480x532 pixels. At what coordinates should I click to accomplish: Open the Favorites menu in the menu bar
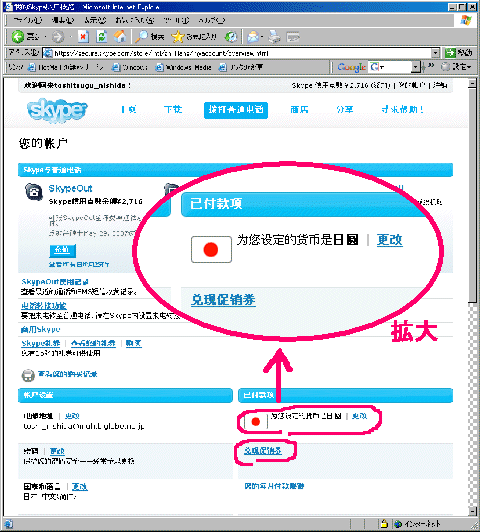point(135,20)
